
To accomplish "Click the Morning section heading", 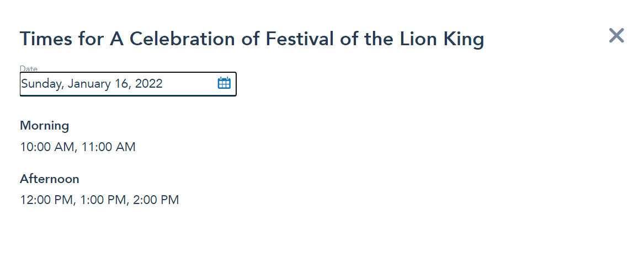I will (x=44, y=126).
